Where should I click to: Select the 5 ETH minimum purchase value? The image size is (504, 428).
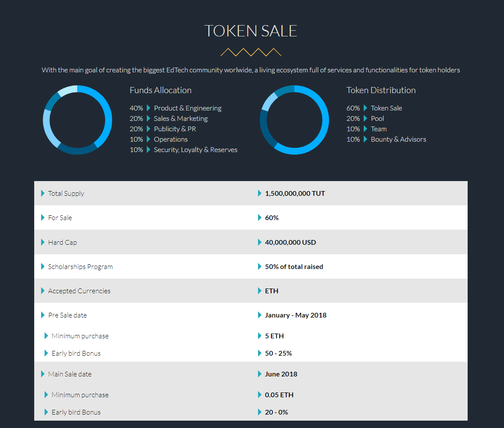[274, 336]
